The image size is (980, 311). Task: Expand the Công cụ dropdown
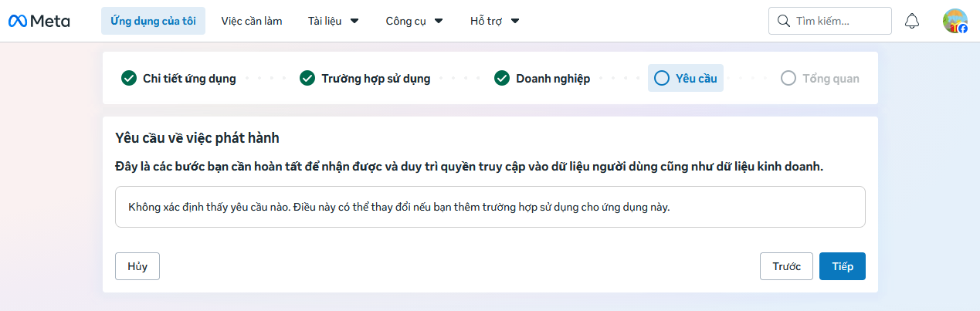click(414, 21)
